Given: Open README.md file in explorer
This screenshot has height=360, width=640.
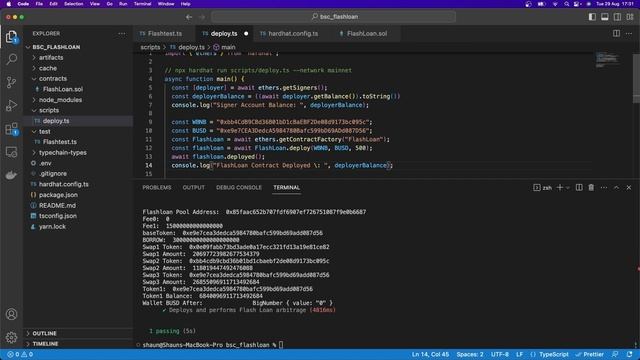Looking at the screenshot, I should (57, 205).
